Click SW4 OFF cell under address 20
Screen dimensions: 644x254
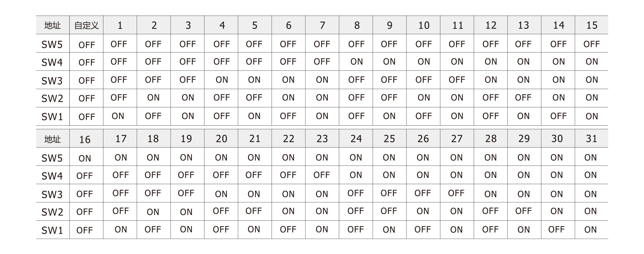coord(221,175)
